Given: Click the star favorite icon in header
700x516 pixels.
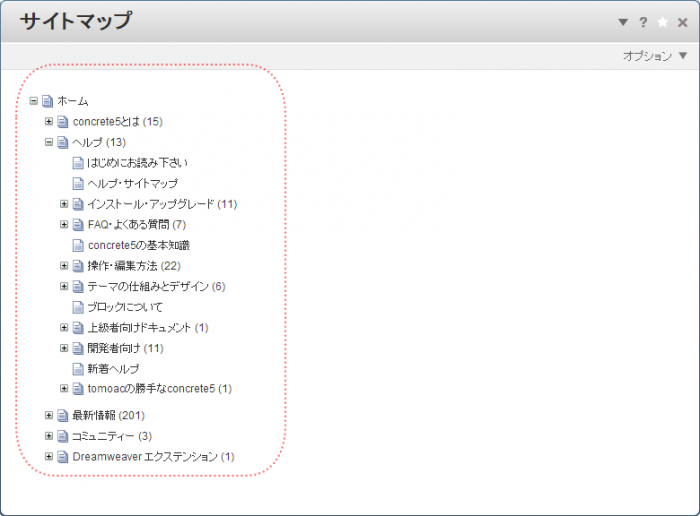Looking at the screenshot, I should click(x=662, y=22).
